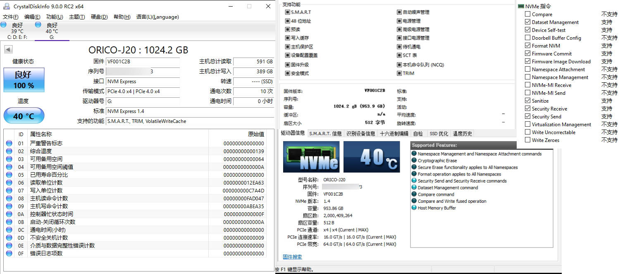644x274 pixels.
Task: Click the blue 40°C temperature image
Action: tap(372, 157)
